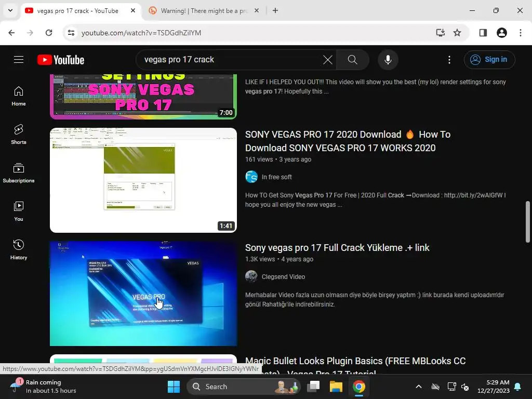
Task: Click the browser forward arrow
Action: point(30,33)
